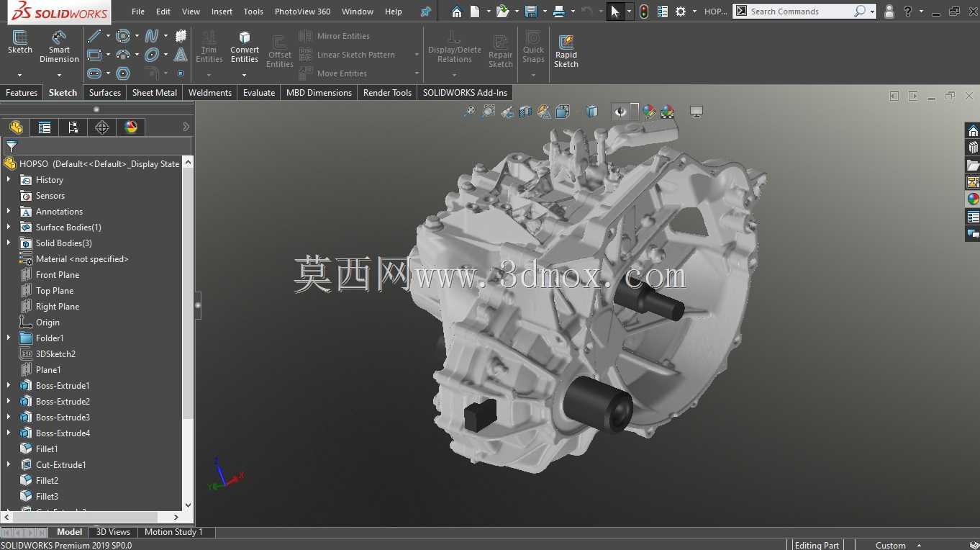Toggle the Rapid Sketch mode
The width and height of the screenshot is (980, 550).
point(566,50)
